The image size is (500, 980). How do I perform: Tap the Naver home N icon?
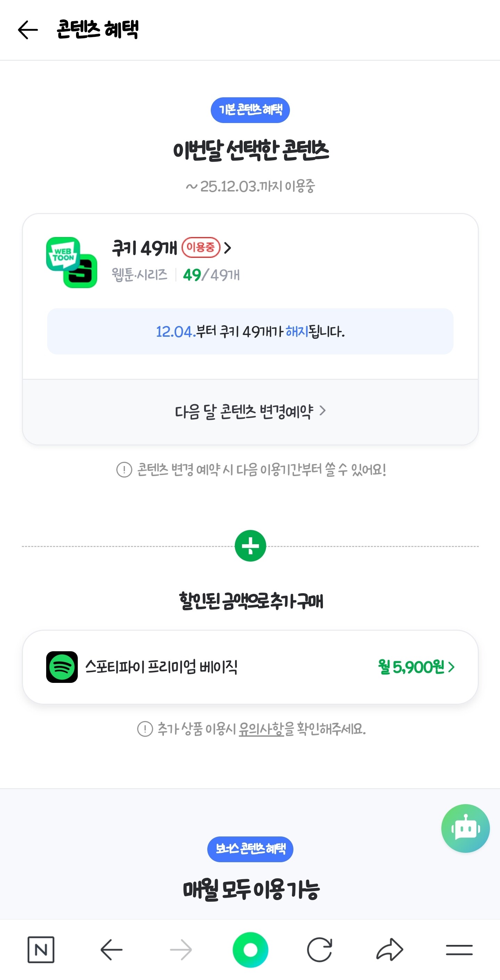41,949
